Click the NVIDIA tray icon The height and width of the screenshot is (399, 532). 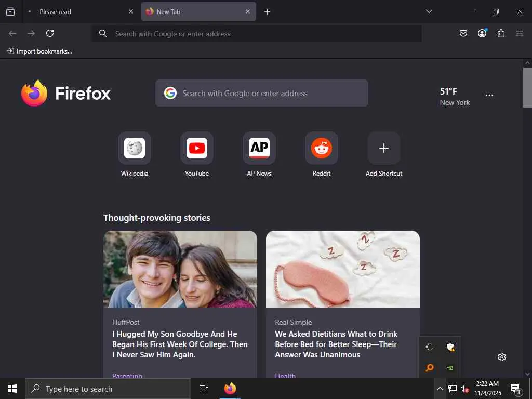tap(450, 367)
